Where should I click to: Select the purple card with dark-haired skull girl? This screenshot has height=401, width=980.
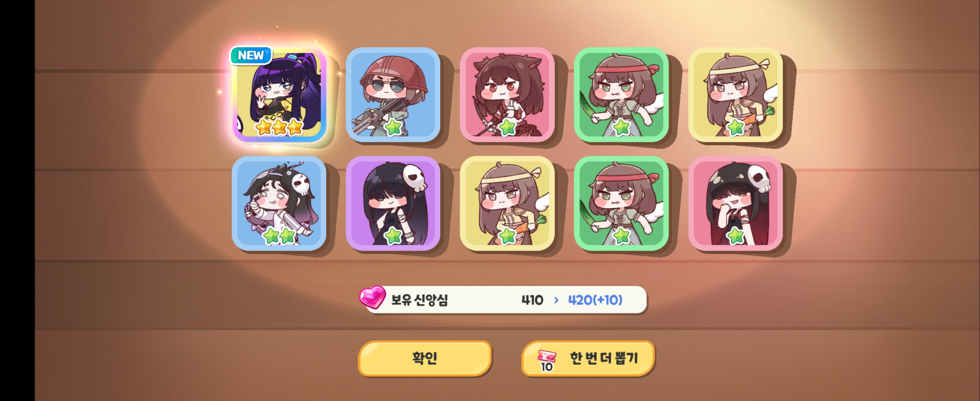pos(393,203)
